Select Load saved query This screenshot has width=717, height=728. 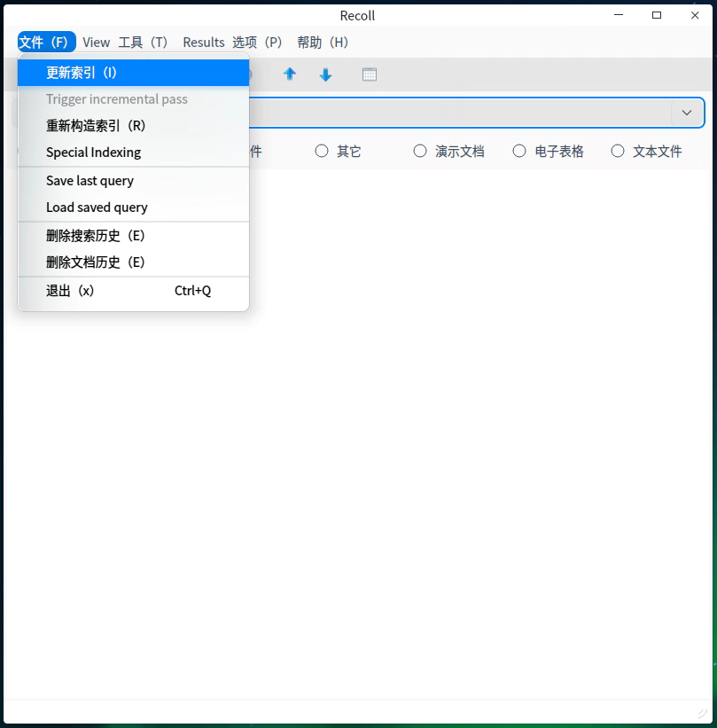coord(133,207)
